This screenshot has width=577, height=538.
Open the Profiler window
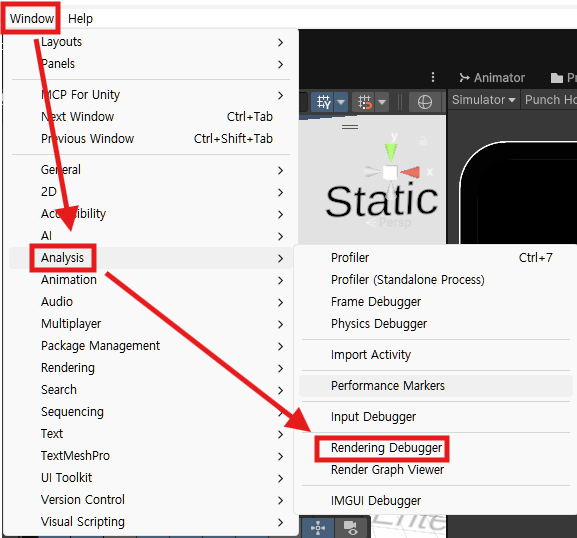pyautogui.click(x=436, y=258)
